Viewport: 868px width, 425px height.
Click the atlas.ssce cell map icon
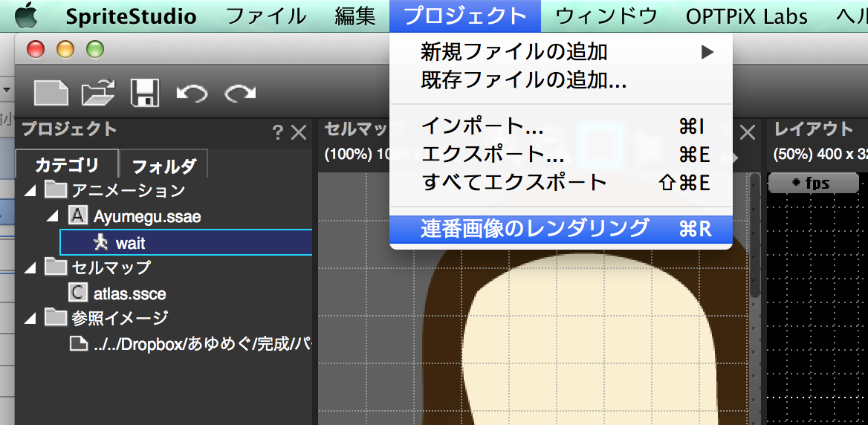(77, 292)
